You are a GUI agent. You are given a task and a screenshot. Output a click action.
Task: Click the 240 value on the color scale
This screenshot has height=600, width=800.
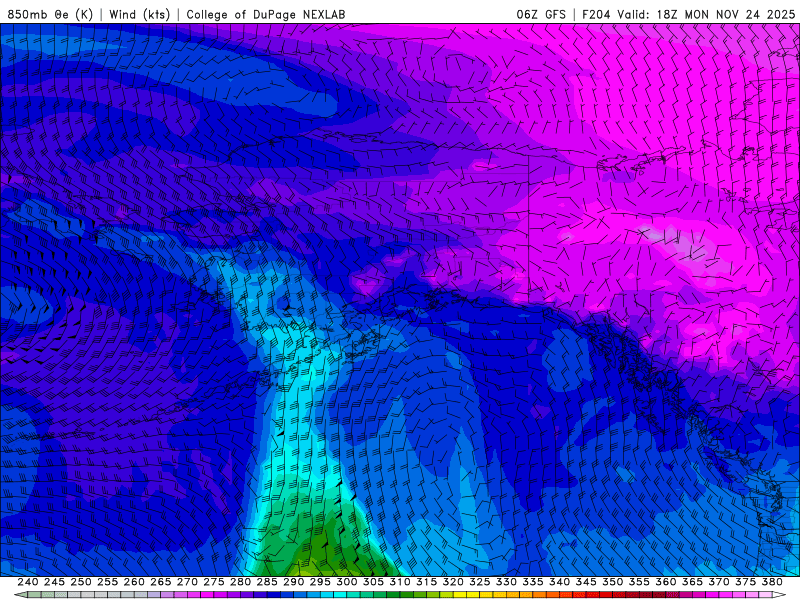(x=28, y=582)
